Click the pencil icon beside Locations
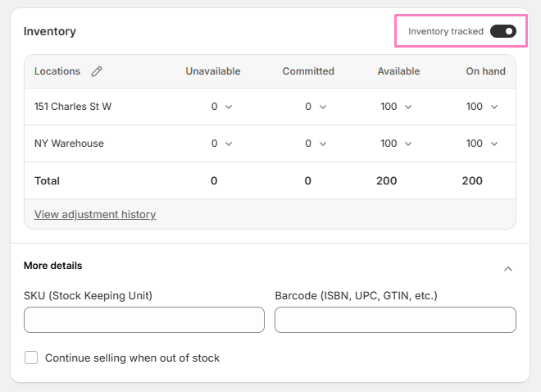 point(97,71)
